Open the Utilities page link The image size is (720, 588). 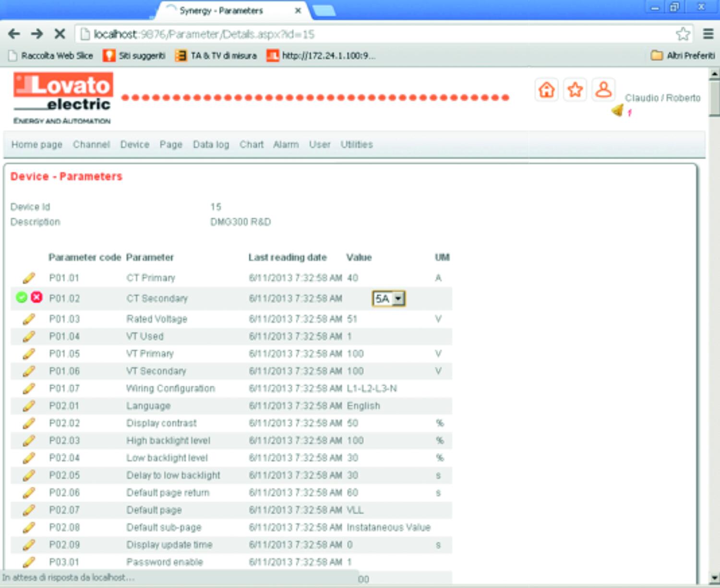(357, 144)
